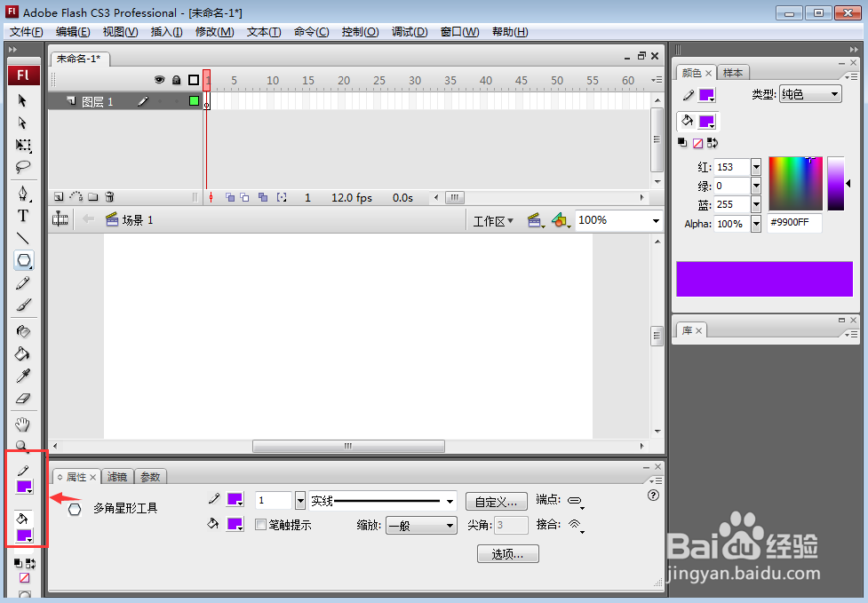Click the Edit Scene clapper icon
This screenshot has width=868, height=603.
(535, 220)
